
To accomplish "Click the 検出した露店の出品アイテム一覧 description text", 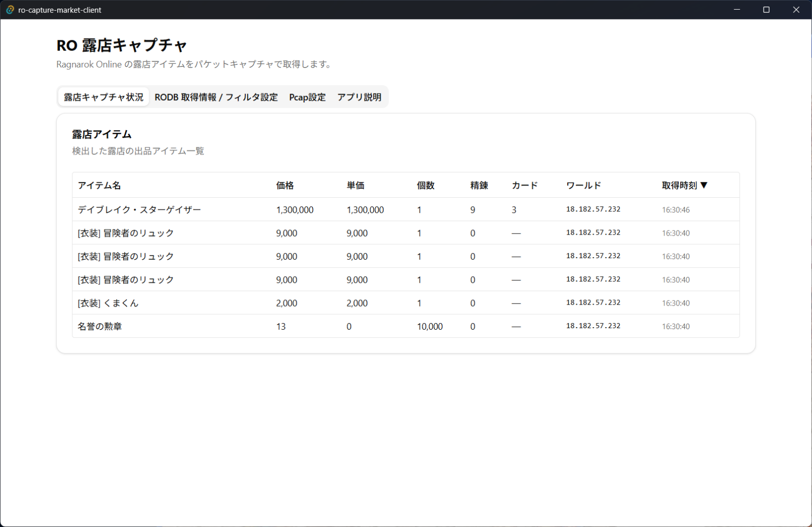I will [x=138, y=151].
